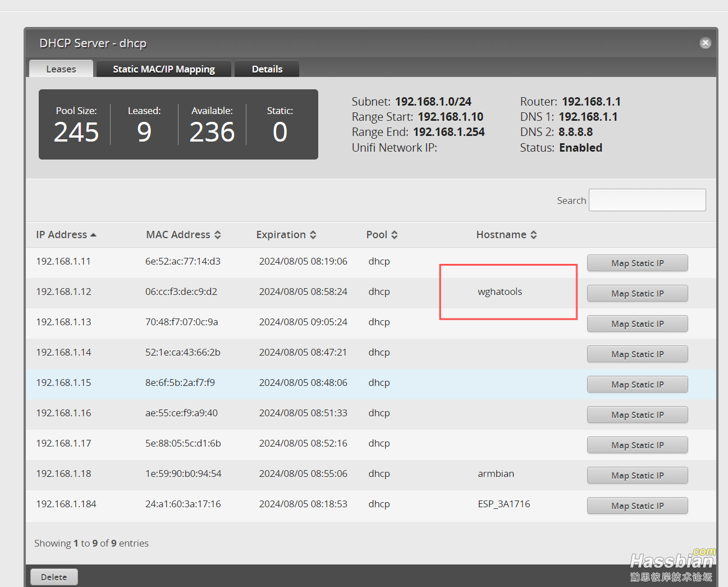Image resolution: width=728 pixels, height=587 pixels.
Task: Click the Subnet value 192.168.1.0/24
Action: click(x=433, y=102)
